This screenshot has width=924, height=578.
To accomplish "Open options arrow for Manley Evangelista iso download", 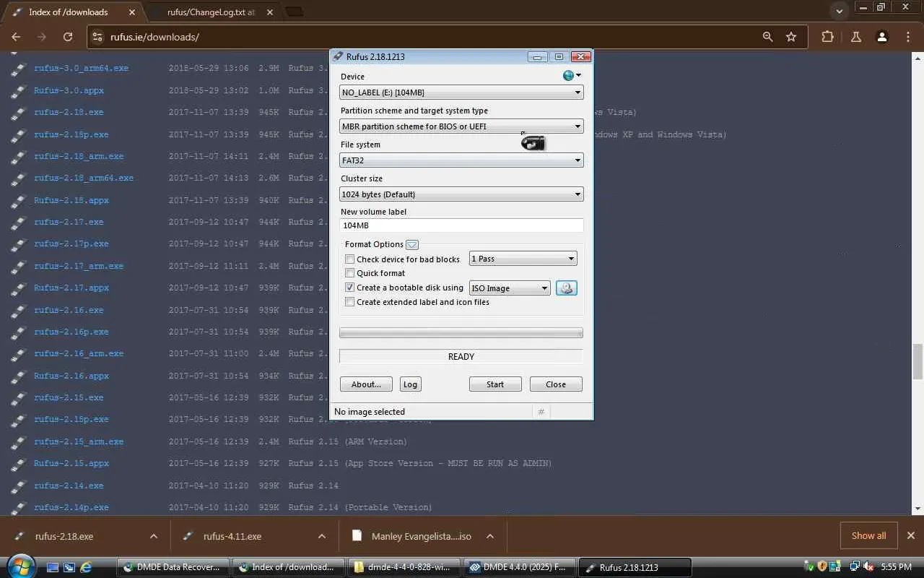I will 490,536.
